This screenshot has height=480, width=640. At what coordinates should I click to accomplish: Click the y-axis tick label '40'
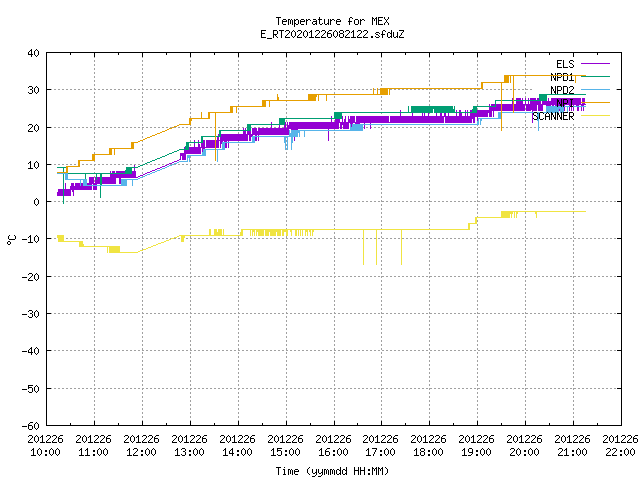click(x=33, y=53)
